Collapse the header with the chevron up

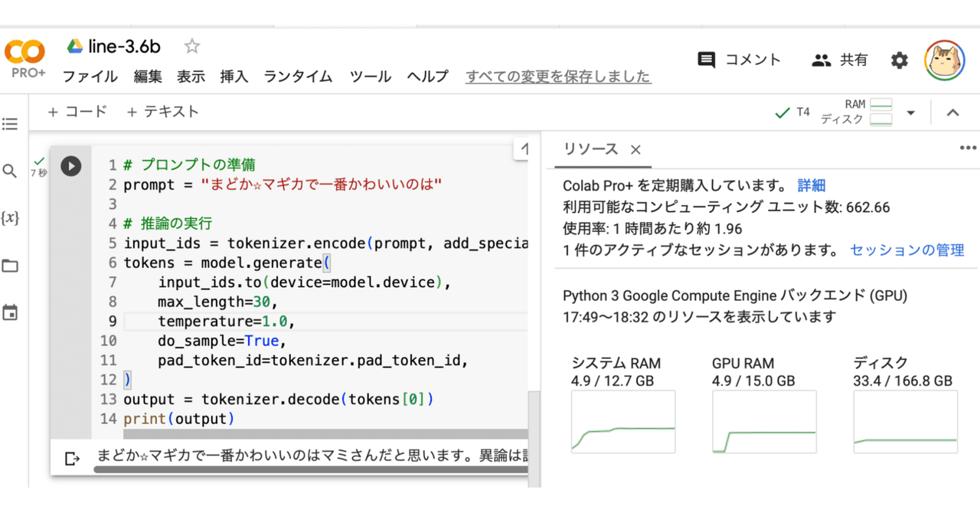point(952,113)
